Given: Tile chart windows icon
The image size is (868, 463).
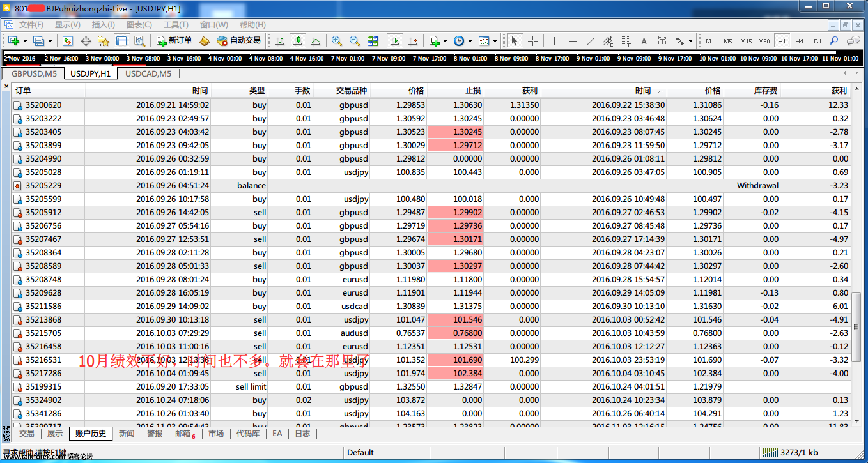Looking at the screenshot, I should (x=373, y=41).
